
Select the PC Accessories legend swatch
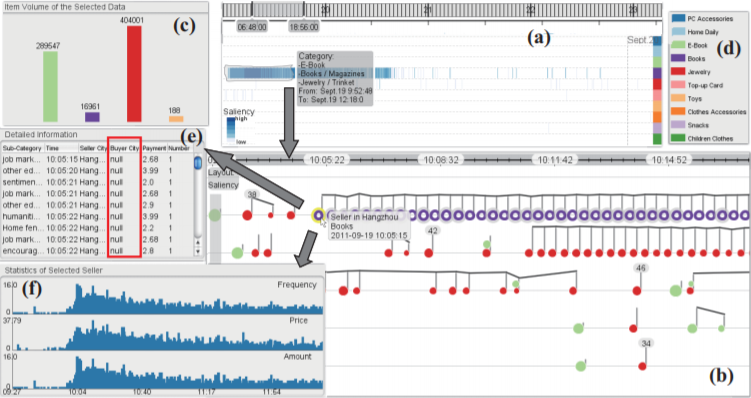tap(678, 19)
